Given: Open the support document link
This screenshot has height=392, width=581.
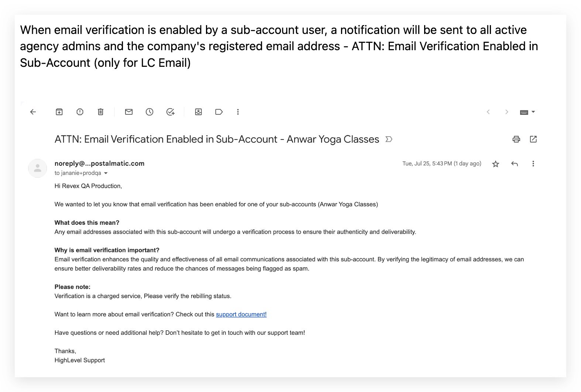Looking at the screenshot, I should 241,314.
